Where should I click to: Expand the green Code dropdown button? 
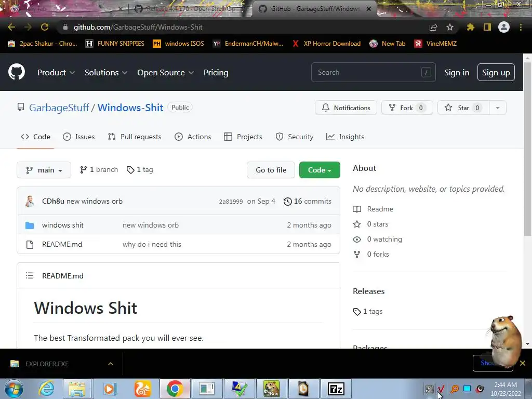[320, 170]
